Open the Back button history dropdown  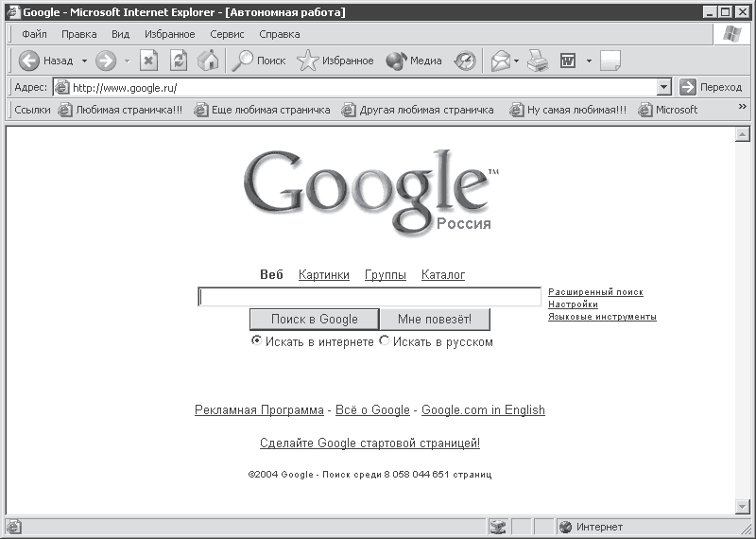pos(84,61)
